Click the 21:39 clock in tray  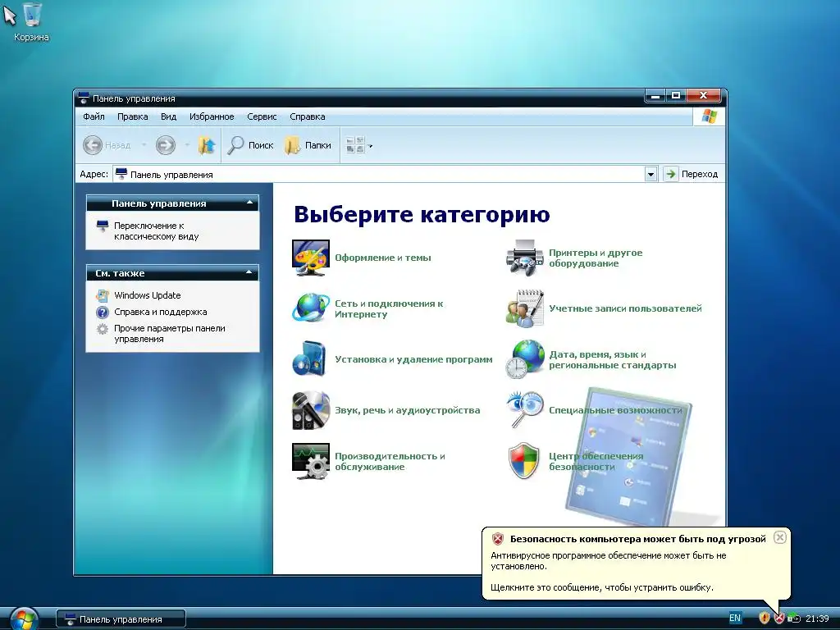pos(817,619)
